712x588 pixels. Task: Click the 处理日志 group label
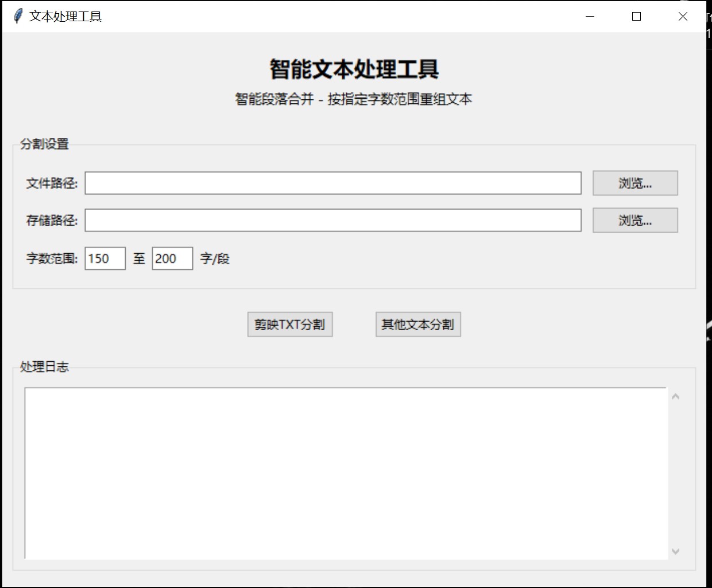(44, 367)
